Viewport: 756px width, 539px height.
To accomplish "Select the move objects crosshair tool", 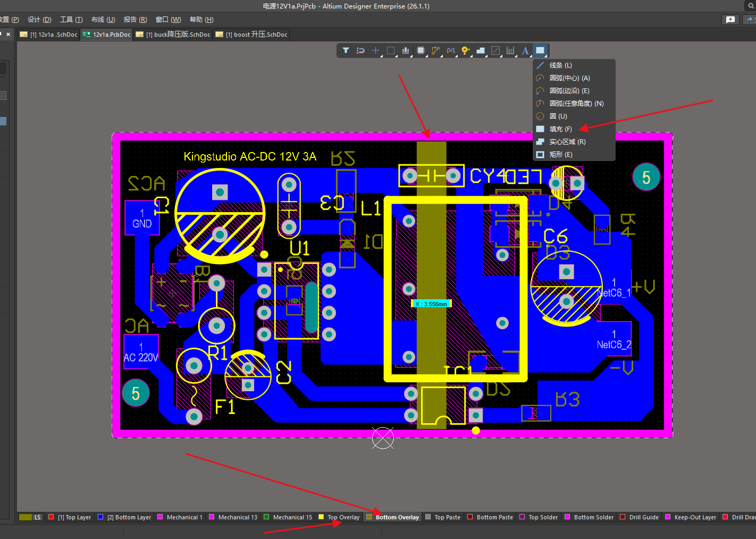I will [x=375, y=50].
